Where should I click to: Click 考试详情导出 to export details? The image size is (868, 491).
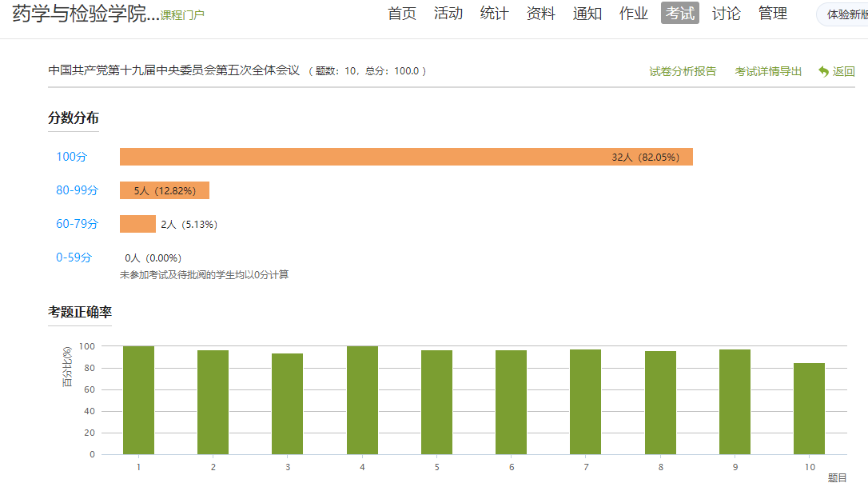768,71
